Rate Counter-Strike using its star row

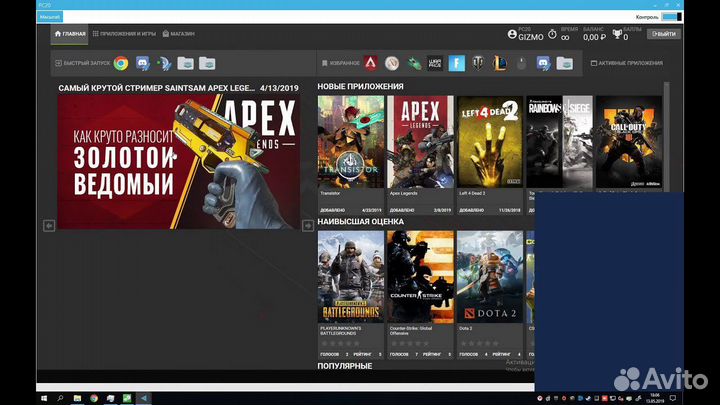pyautogui.click(x=410, y=343)
